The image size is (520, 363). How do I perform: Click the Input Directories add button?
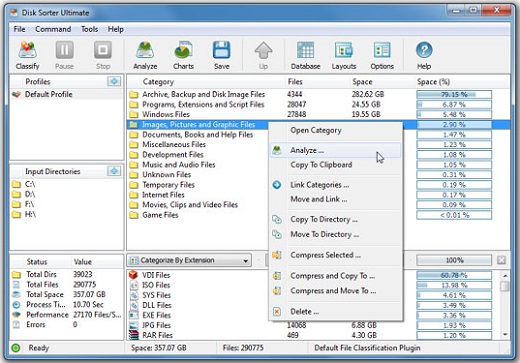pos(114,171)
